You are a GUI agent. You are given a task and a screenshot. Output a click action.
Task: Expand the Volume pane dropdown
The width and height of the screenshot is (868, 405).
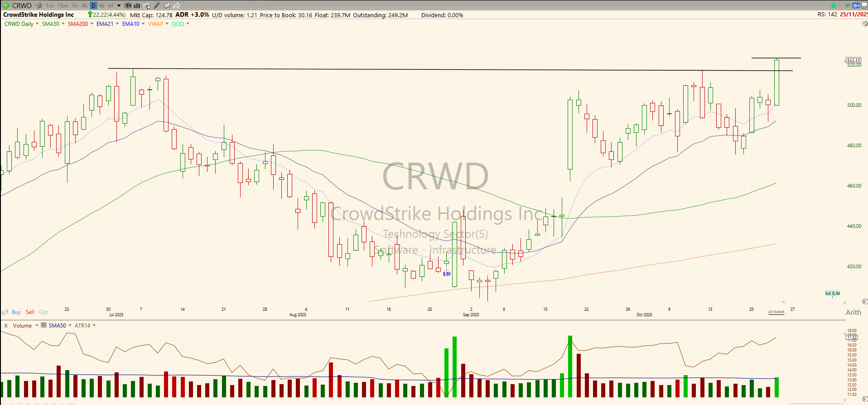(x=37, y=326)
